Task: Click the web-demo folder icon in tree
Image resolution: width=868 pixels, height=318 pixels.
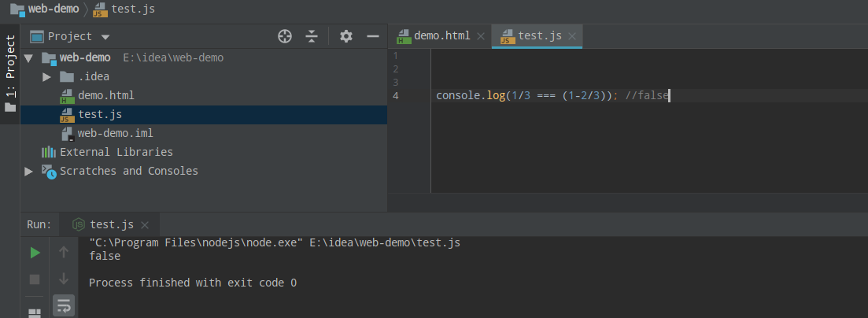Action: click(x=50, y=58)
